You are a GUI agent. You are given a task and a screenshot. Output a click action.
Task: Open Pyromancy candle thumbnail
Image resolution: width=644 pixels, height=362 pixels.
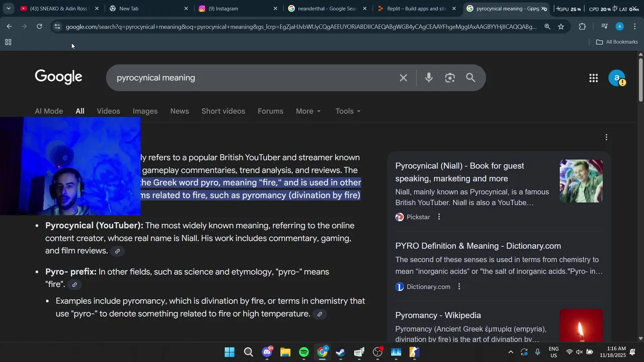point(581,326)
